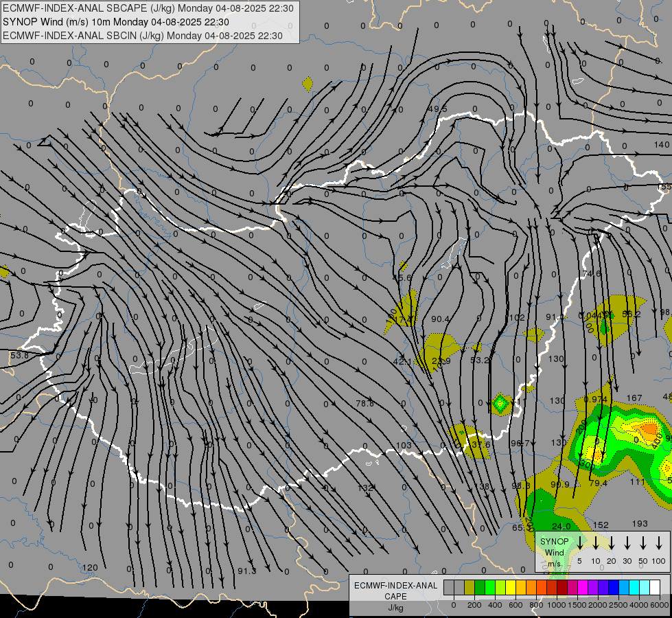Click the 53.8 value at left edge
The height and width of the screenshot is (618, 672).
19,356
